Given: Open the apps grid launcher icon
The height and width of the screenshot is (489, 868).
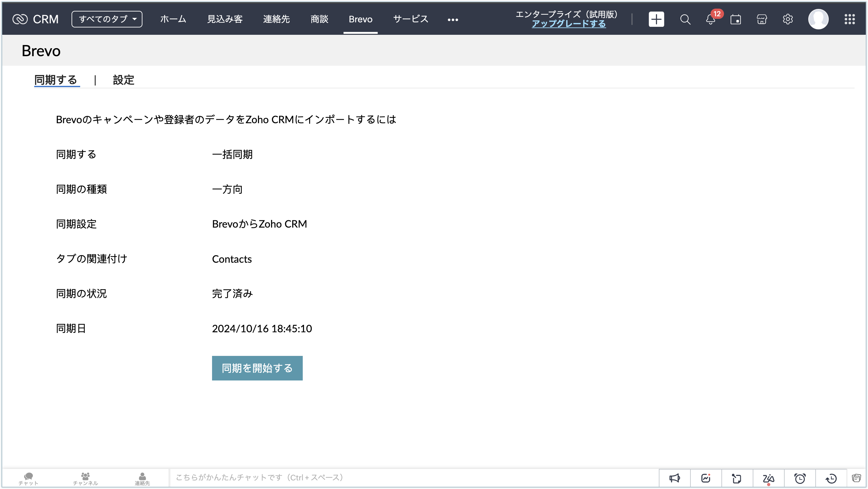Looking at the screenshot, I should [849, 19].
